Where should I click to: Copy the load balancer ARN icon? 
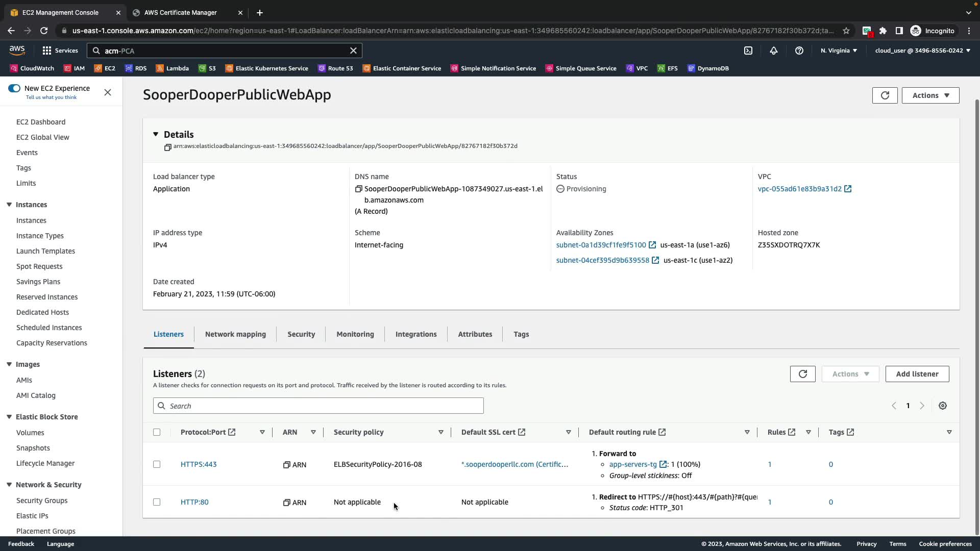pos(167,147)
